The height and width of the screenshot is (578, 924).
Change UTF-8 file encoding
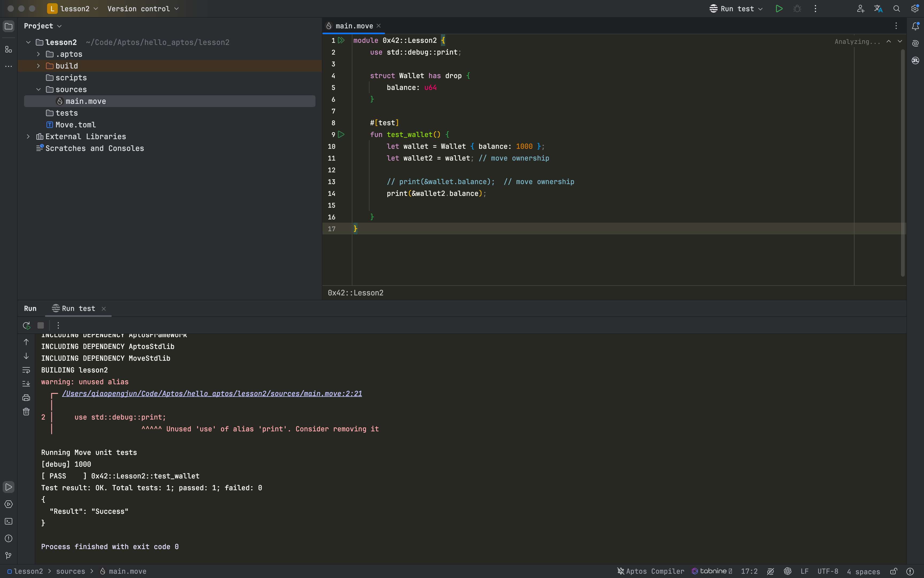point(828,571)
